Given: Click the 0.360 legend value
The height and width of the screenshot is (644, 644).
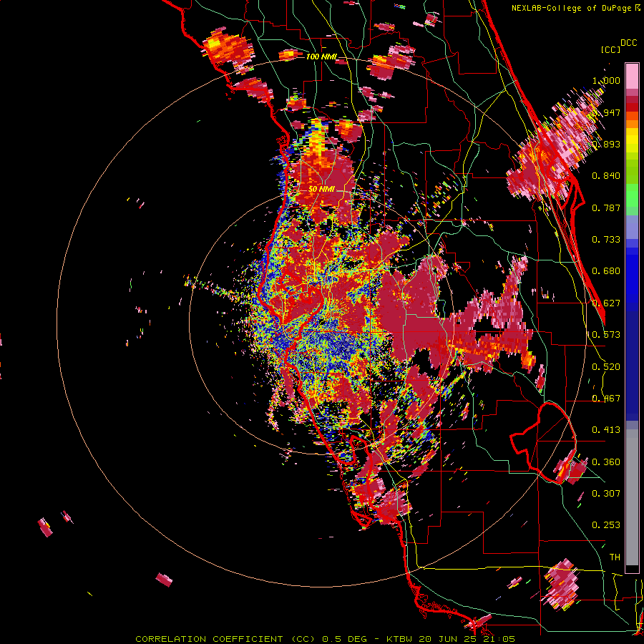Looking at the screenshot, I should (x=606, y=462).
